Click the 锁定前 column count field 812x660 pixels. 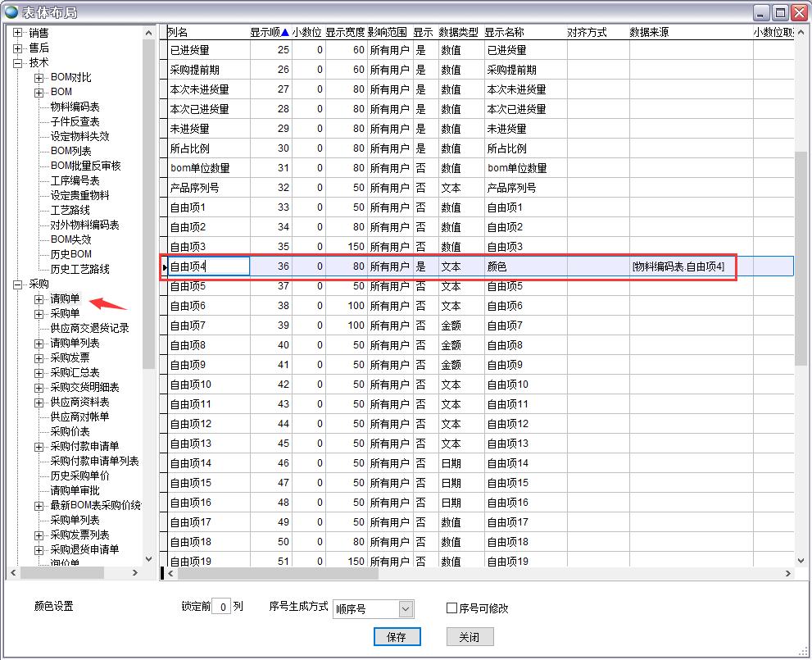tap(221, 608)
